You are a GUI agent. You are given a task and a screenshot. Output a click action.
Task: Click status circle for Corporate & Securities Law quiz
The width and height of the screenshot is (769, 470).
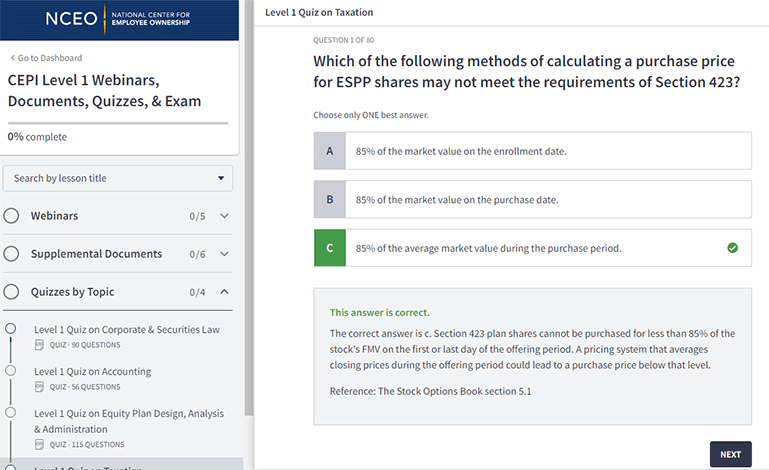pyautogui.click(x=10, y=328)
